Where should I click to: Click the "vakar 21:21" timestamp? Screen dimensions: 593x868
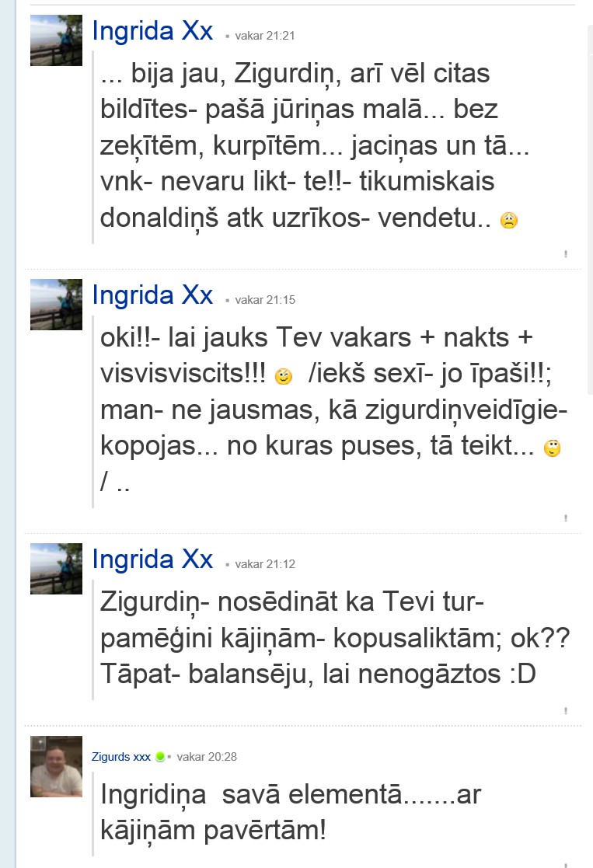(x=265, y=36)
